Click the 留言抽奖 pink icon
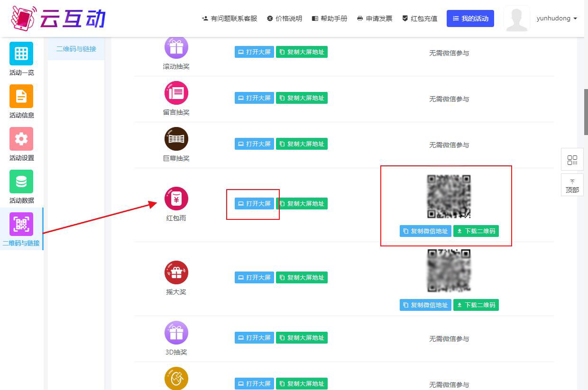The height and width of the screenshot is (390, 588). tap(176, 93)
